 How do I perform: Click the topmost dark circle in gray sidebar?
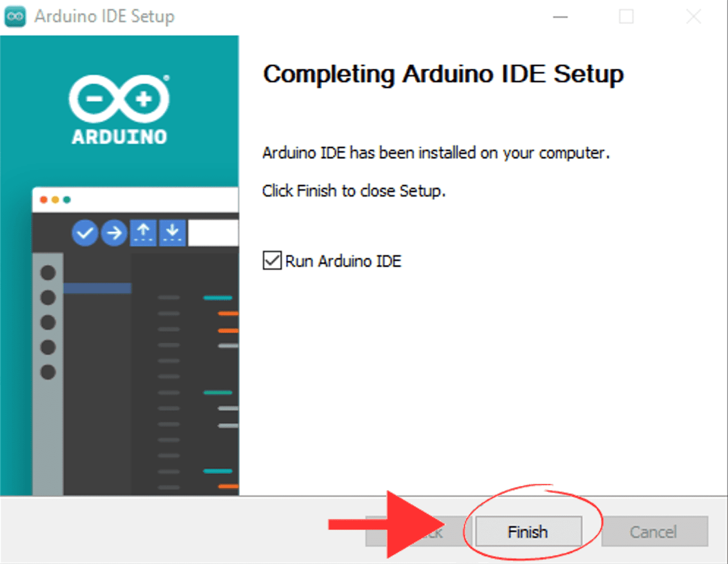click(x=48, y=273)
